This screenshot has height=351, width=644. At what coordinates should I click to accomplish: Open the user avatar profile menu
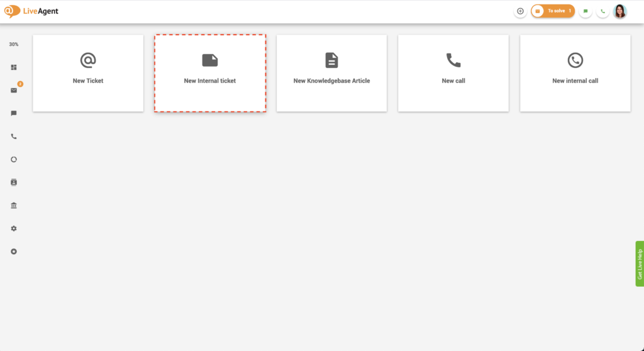coord(620,11)
